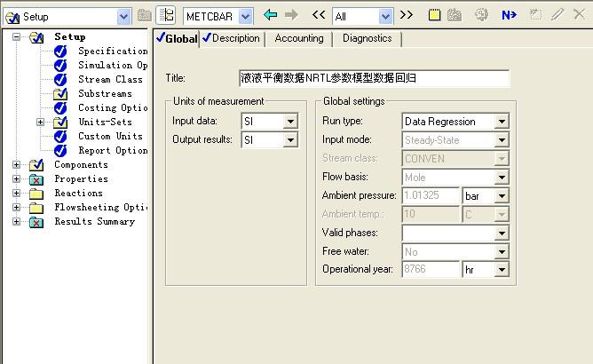Expand the Reactions tree node
The height and width of the screenshot is (364, 593).
pos(16,193)
